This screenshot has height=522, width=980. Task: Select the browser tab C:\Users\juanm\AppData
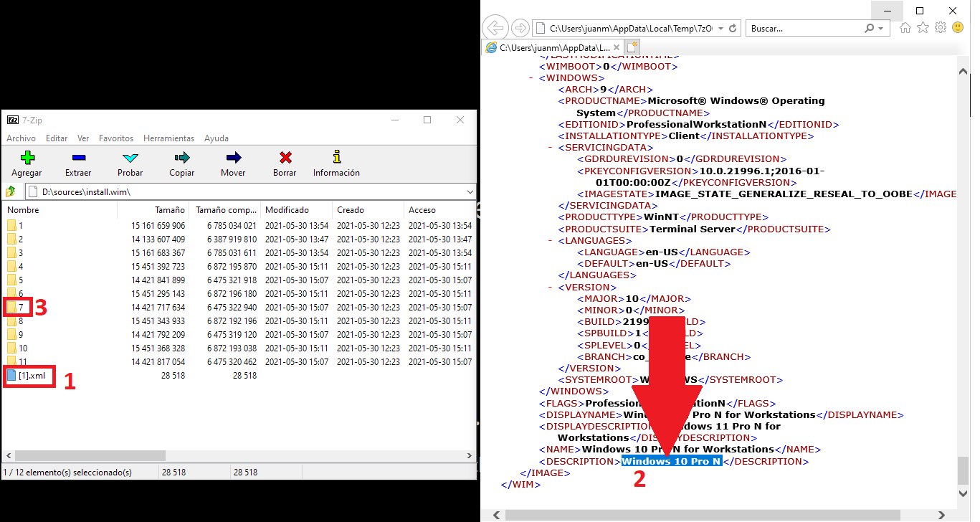[553, 47]
